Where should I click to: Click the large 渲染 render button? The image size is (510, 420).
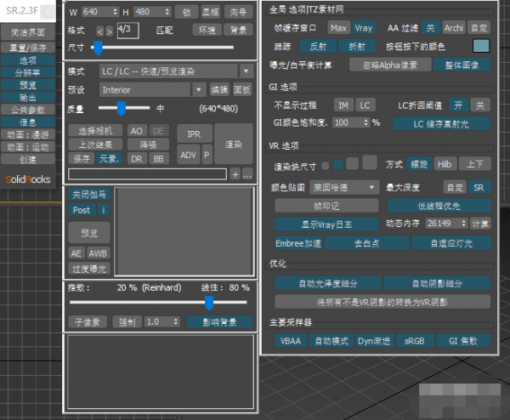coord(234,144)
